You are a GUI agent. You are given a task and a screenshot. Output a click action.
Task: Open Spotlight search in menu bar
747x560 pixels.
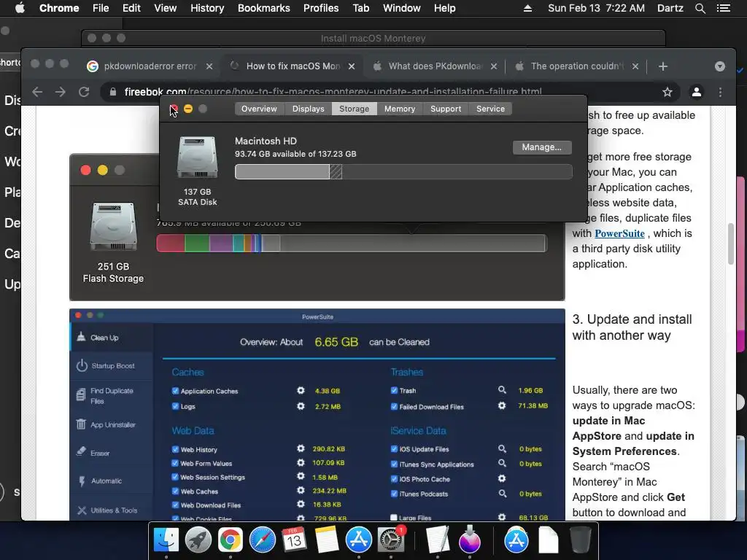700,8
